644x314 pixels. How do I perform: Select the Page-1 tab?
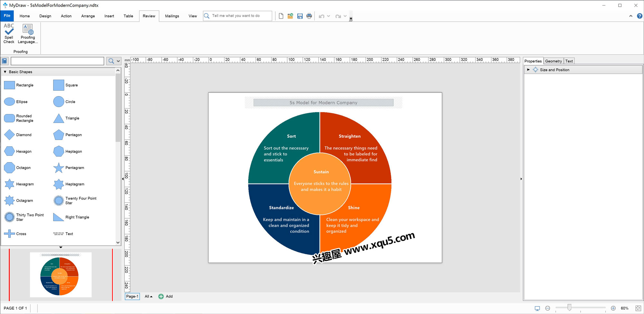tap(132, 296)
